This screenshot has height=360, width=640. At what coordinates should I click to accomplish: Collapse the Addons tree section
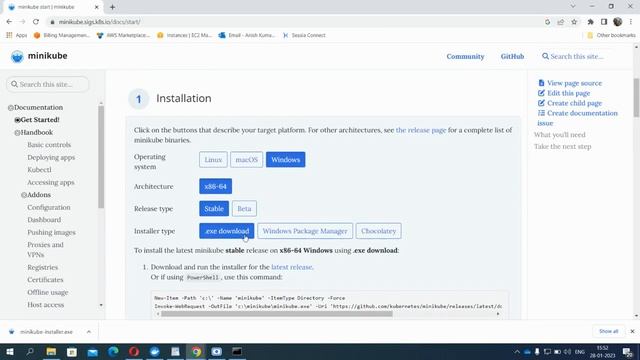24,195
